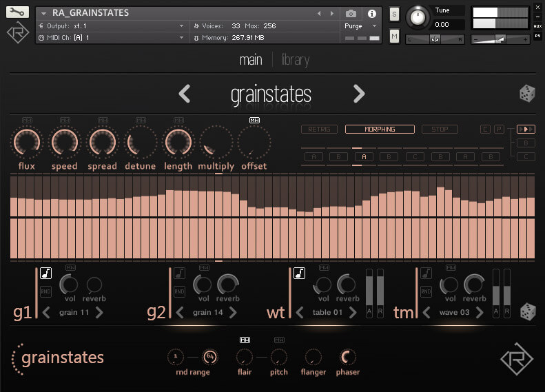Open the MIDI Ch dropdown
Screen dimensions: 545x392
coord(110,37)
